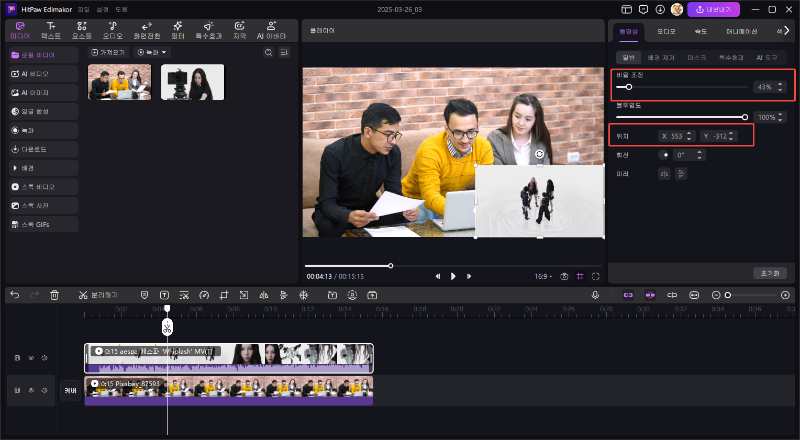800x440 pixels.
Task: Click the layout switch icon in title bar
Action: (627, 10)
